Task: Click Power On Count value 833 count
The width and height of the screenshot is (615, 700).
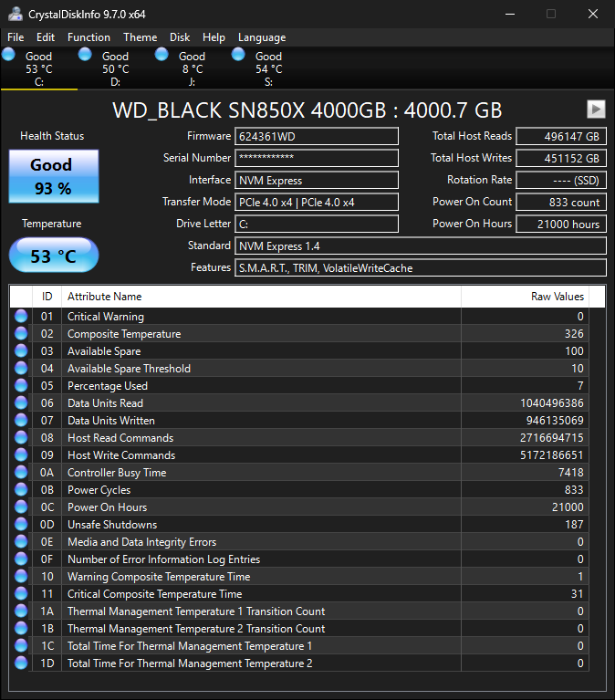Action: [561, 203]
